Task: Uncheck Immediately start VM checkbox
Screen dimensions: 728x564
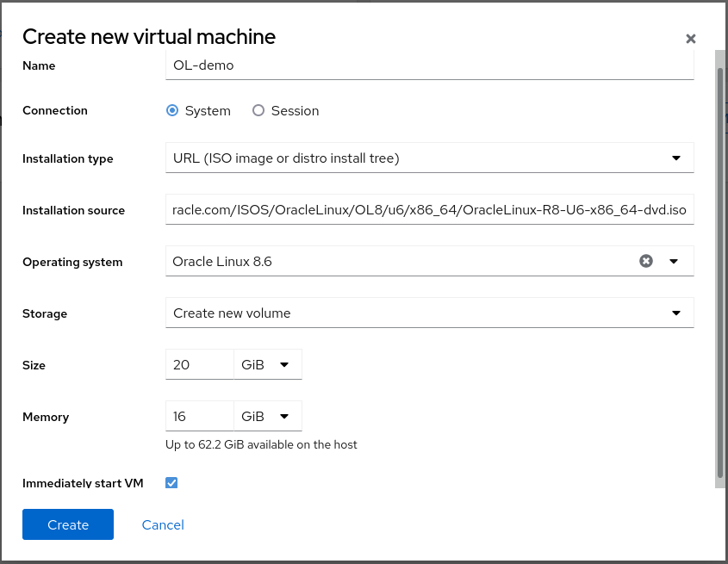Action: coord(171,483)
